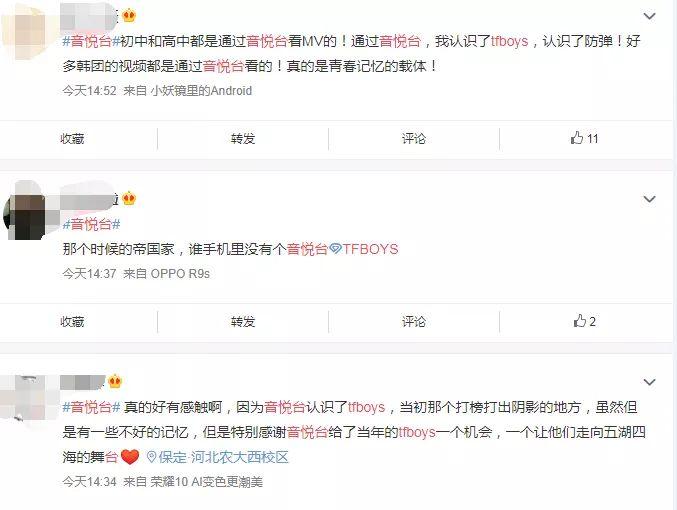Expand options chevron on third post
Viewport: 677px width, 510px height.
coord(649,382)
